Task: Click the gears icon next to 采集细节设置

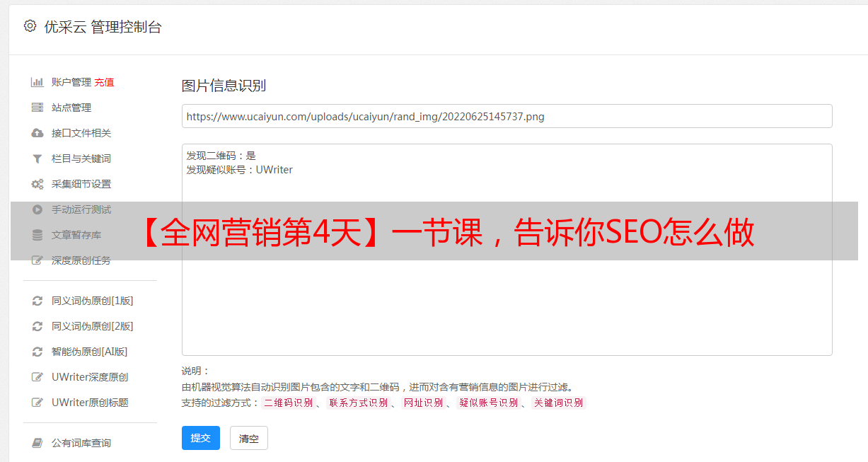Action: [x=37, y=184]
